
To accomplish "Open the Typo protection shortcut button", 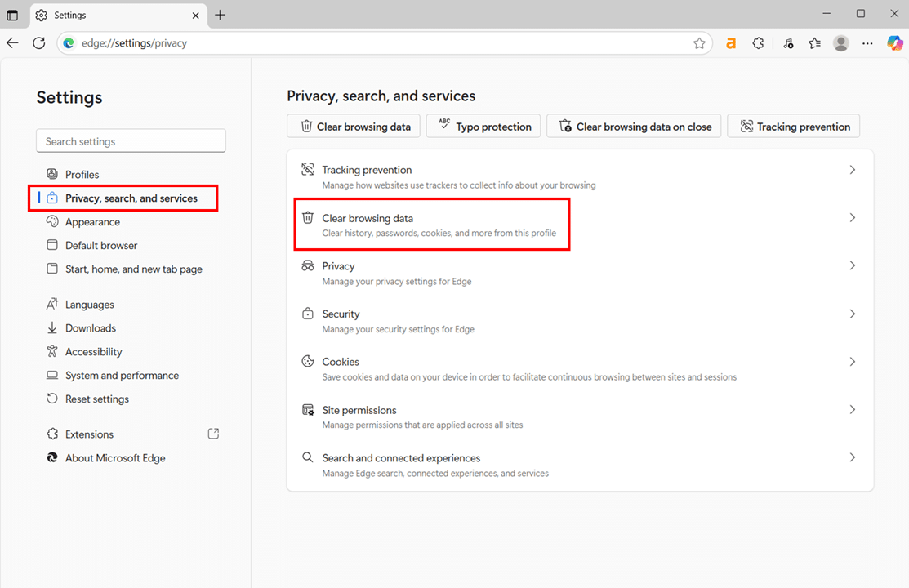I will click(x=483, y=126).
